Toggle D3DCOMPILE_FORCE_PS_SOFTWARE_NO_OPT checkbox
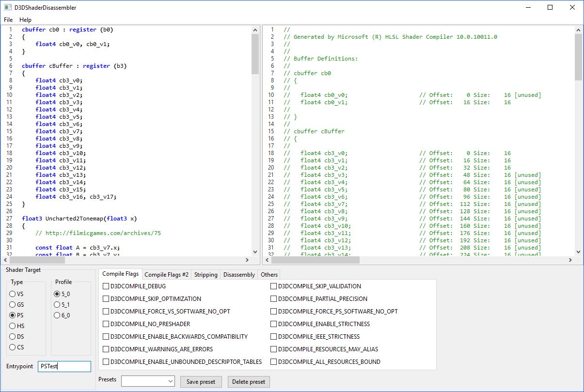This screenshot has width=584, height=392. 334,312
